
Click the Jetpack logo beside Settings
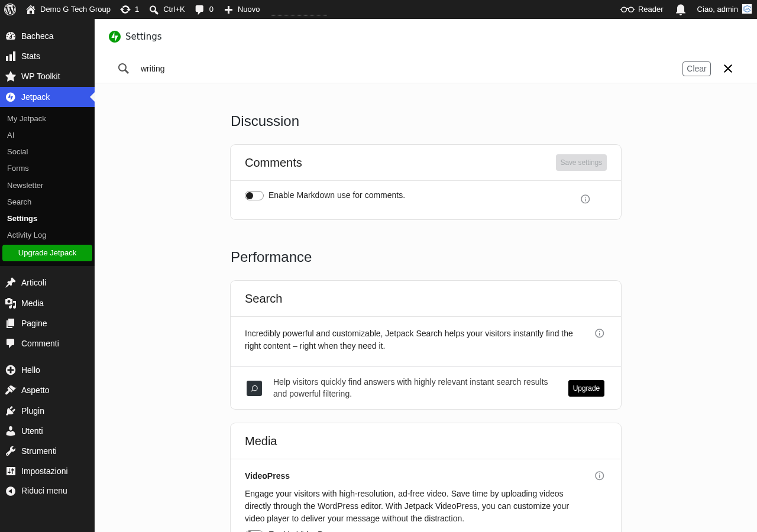coord(115,37)
